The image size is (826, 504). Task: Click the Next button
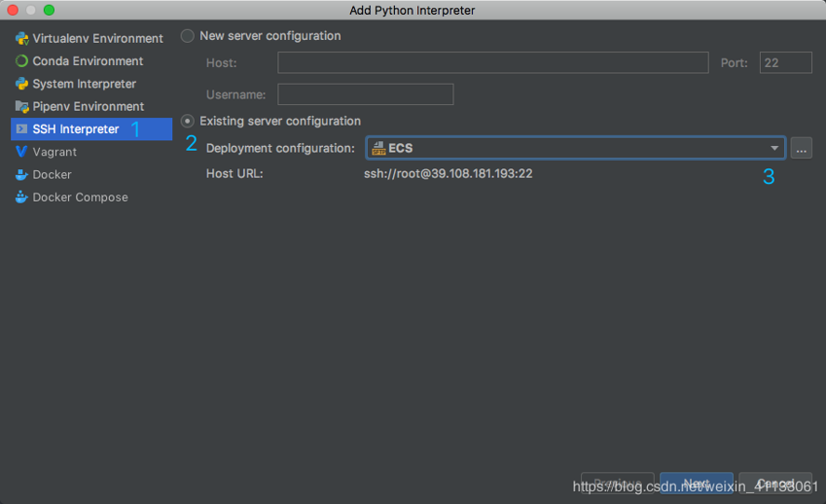click(697, 483)
